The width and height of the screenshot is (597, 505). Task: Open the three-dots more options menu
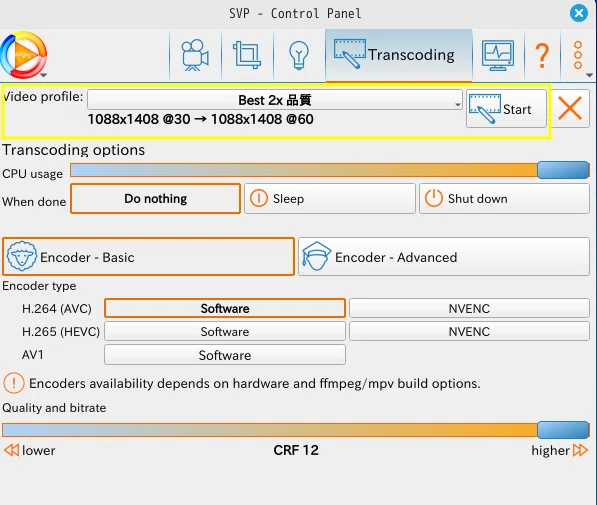pos(578,55)
